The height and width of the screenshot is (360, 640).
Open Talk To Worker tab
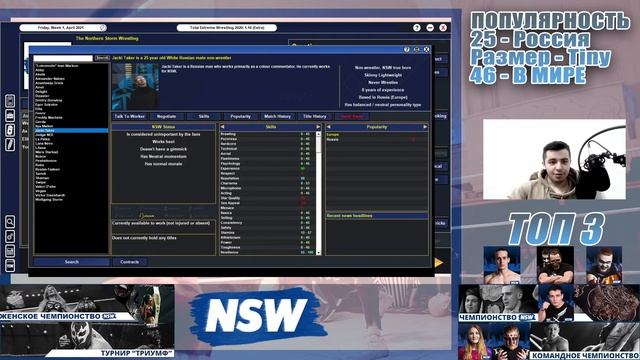(x=130, y=116)
